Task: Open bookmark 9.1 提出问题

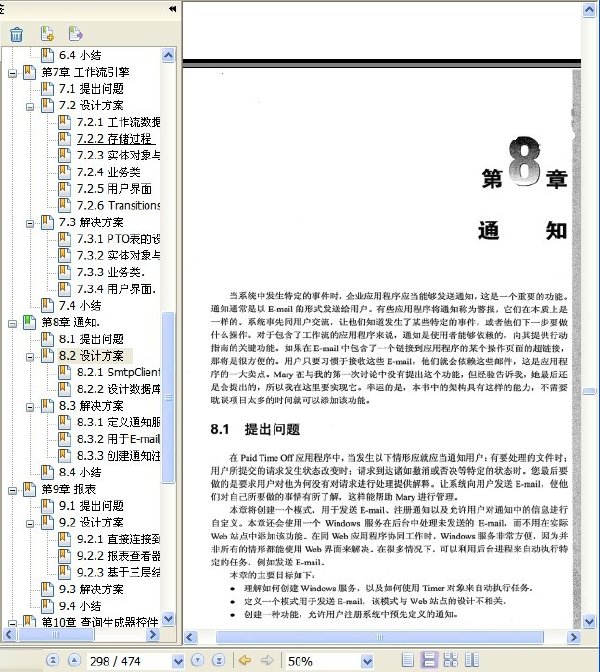Action: click(x=91, y=506)
